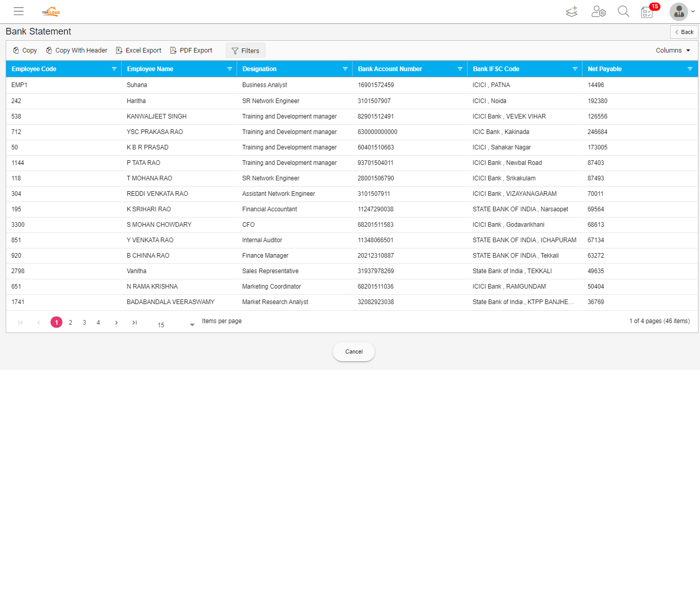
Task: Open the Columns dropdown
Action: pyautogui.click(x=673, y=51)
